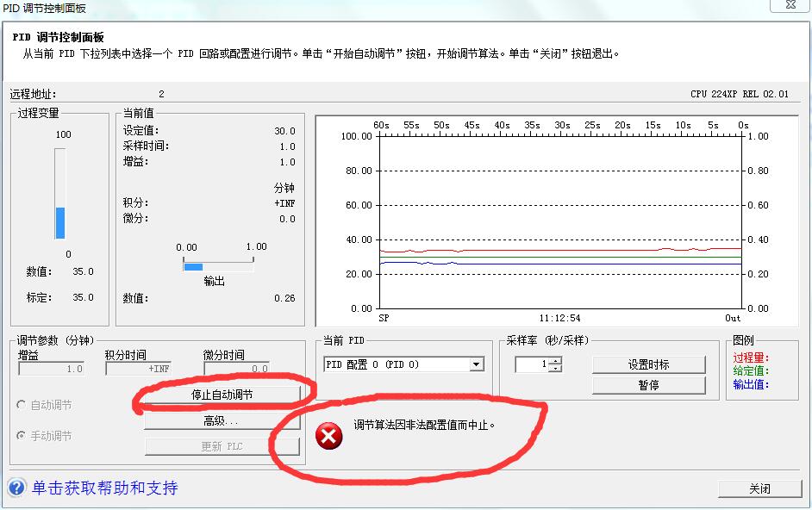Click the 设置时标 button
The width and height of the screenshot is (812, 510).
coord(648,364)
